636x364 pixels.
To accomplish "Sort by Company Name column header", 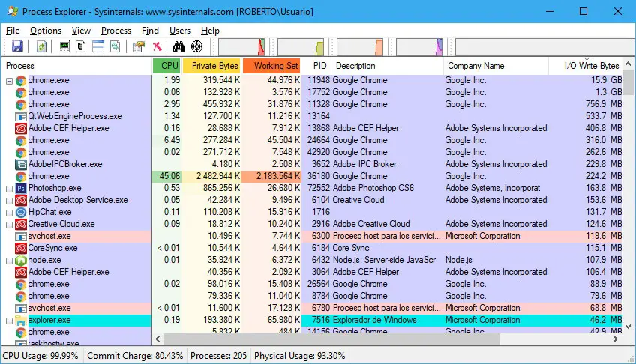I will (x=496, y=66).
